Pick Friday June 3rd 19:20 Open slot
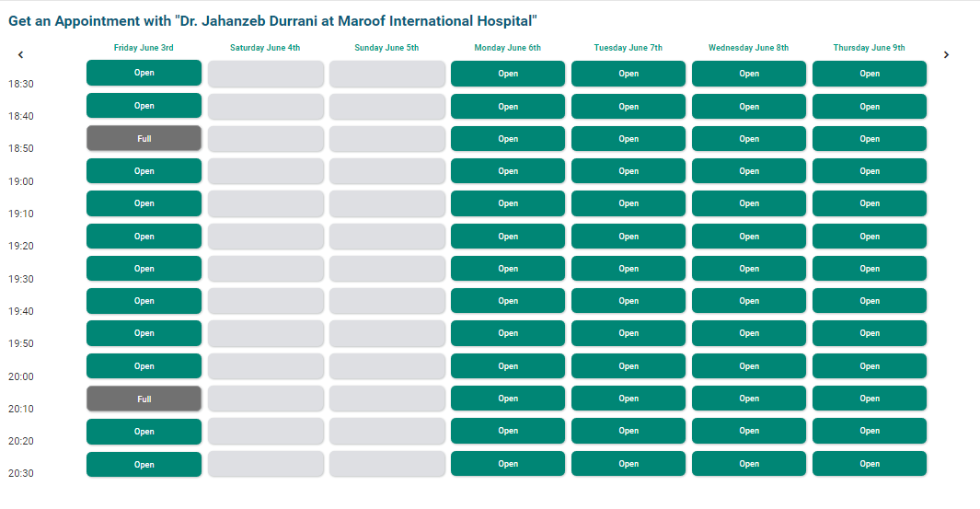Screen dimensions: 980x509 click(144, 237)
